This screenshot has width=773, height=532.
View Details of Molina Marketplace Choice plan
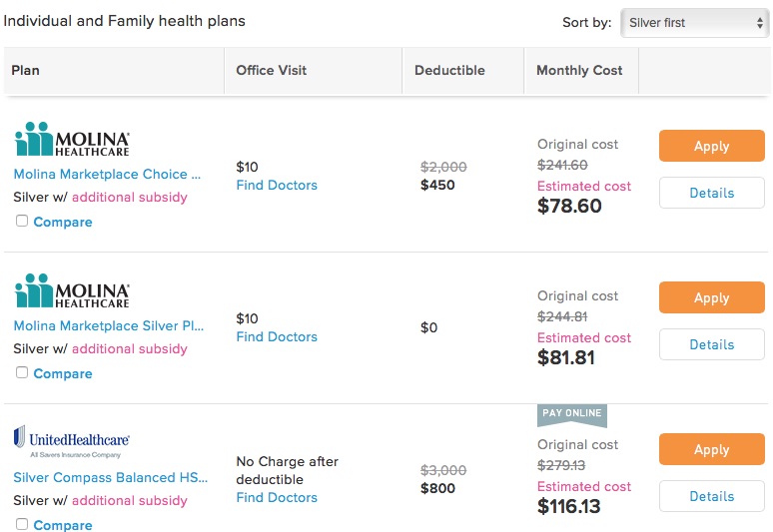tap(711, 193)
